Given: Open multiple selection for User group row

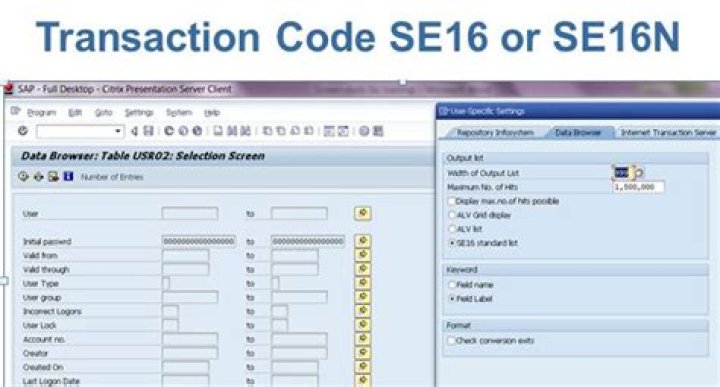Looking at the screenshot, I should click(363, 297).
